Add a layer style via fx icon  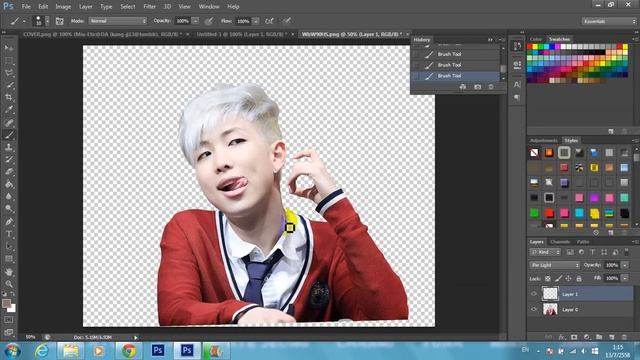click(x=562, y=337)
